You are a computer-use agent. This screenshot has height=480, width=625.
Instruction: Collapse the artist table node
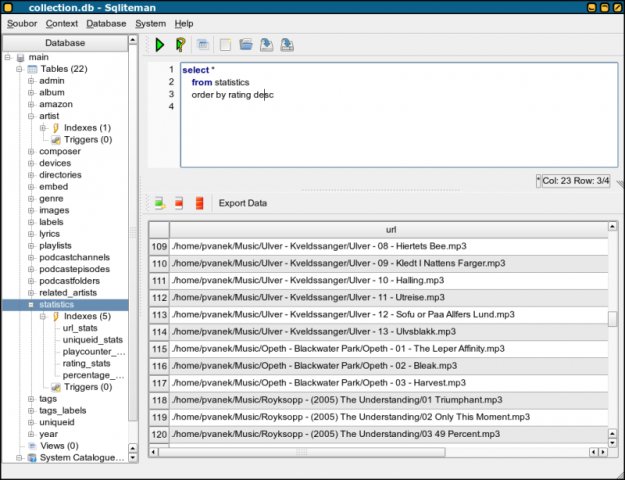[x=31, y=116]
